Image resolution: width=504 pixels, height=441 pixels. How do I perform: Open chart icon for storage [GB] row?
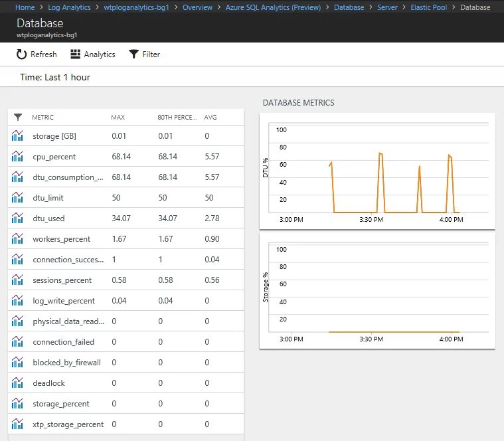click(x=17, y=136)
